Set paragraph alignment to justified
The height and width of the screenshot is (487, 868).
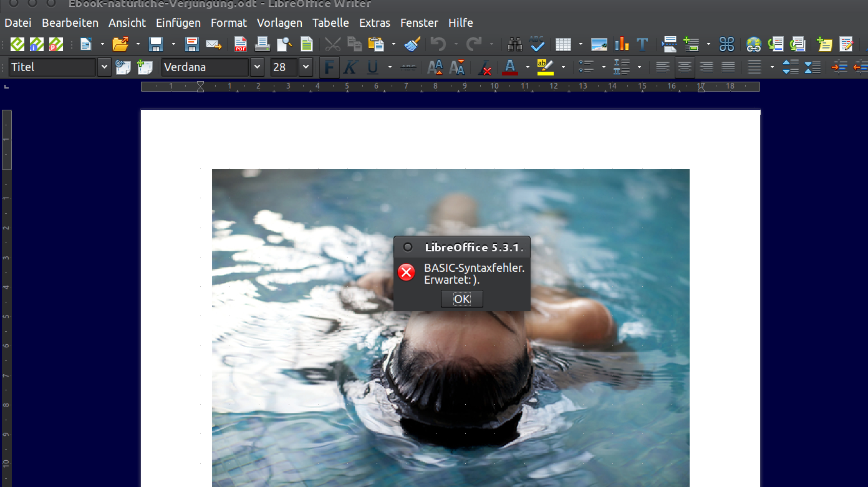tap(728, 67)
